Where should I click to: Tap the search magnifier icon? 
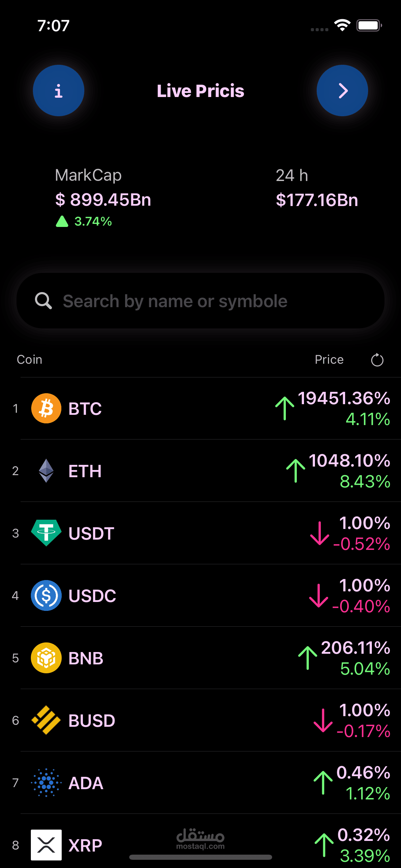[44, 301]
